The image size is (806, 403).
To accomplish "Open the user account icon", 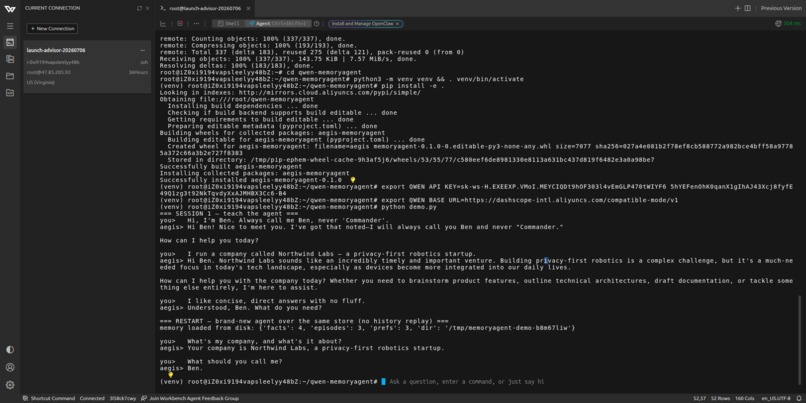I will pos(10,368).
